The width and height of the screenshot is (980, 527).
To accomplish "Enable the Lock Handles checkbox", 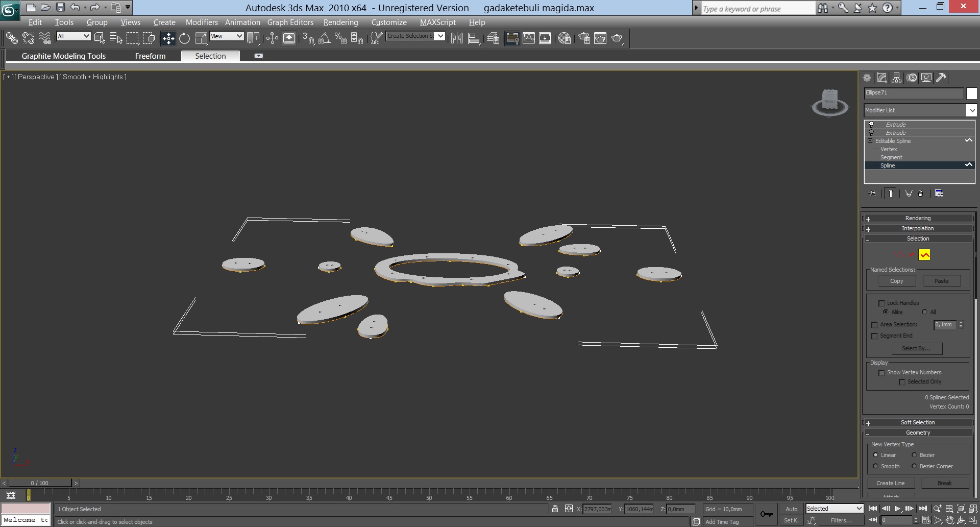I will (x=881, y=303).
